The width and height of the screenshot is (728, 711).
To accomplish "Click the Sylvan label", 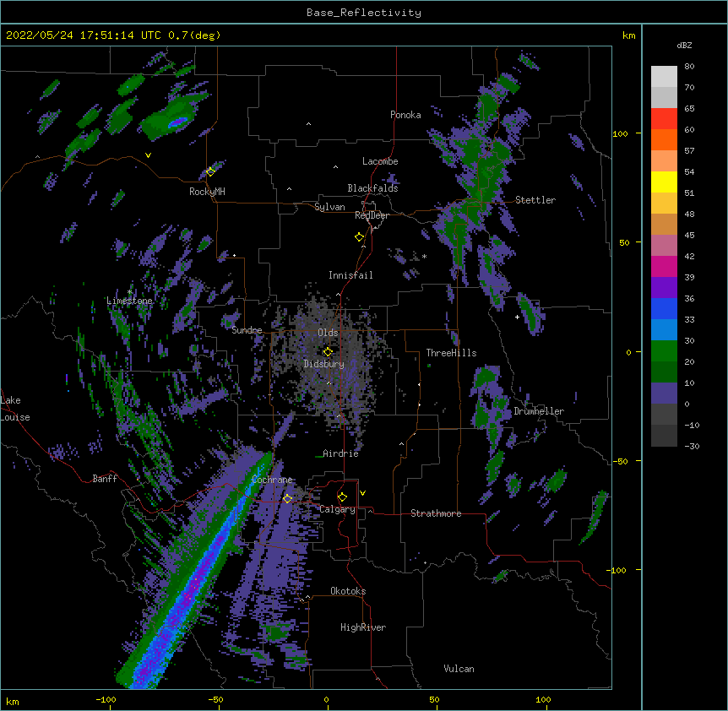I will pos(329,207).
